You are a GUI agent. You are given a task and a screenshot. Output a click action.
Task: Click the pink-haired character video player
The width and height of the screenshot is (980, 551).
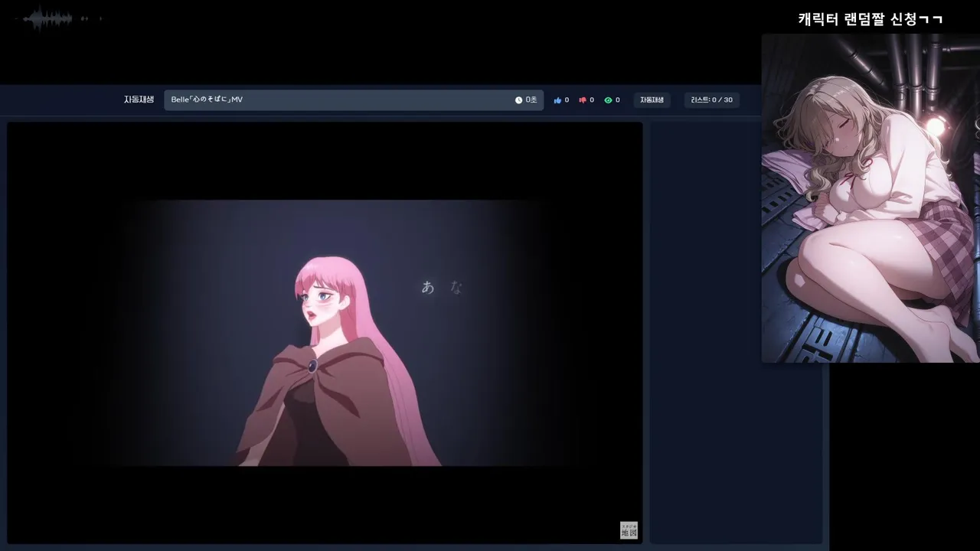tap(325, 333)
